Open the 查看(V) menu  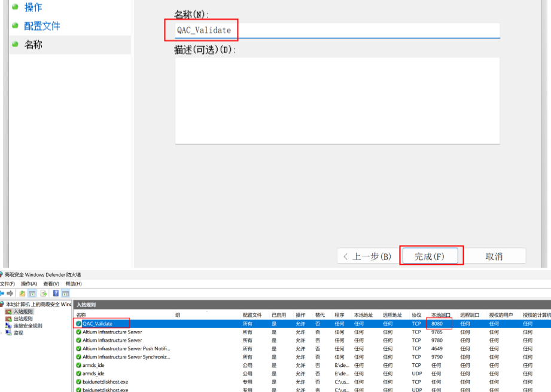click(51, 284)
